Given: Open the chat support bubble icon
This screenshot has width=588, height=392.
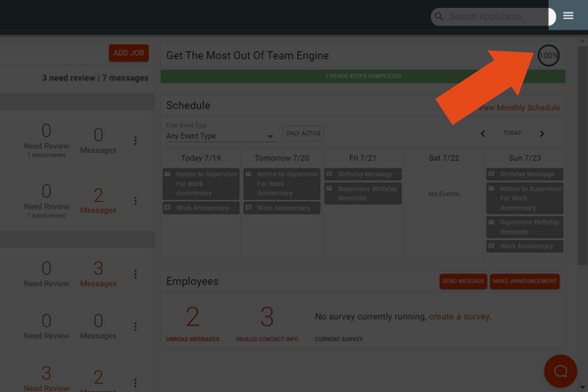Looking at the screenshot, I should pos(561,371).
